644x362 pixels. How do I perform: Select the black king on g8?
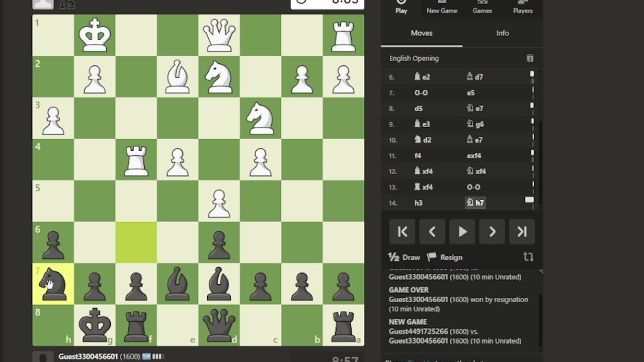(x=95, y=325)
